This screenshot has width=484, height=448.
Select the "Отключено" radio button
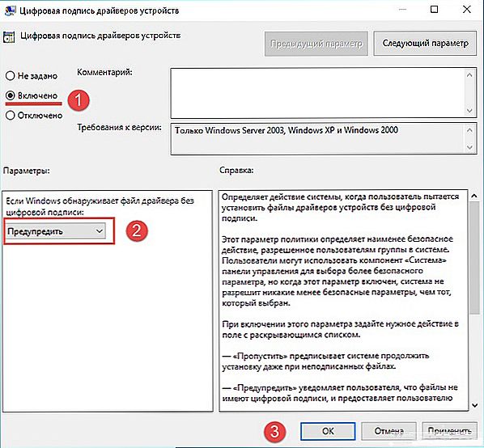pyautogui.click(x=11, y=116)
